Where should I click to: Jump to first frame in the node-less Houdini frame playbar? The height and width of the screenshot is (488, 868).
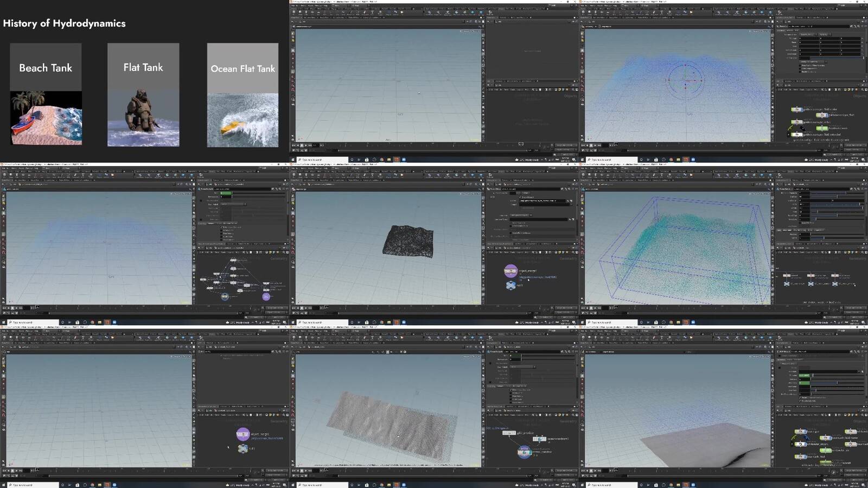(293, 145)
